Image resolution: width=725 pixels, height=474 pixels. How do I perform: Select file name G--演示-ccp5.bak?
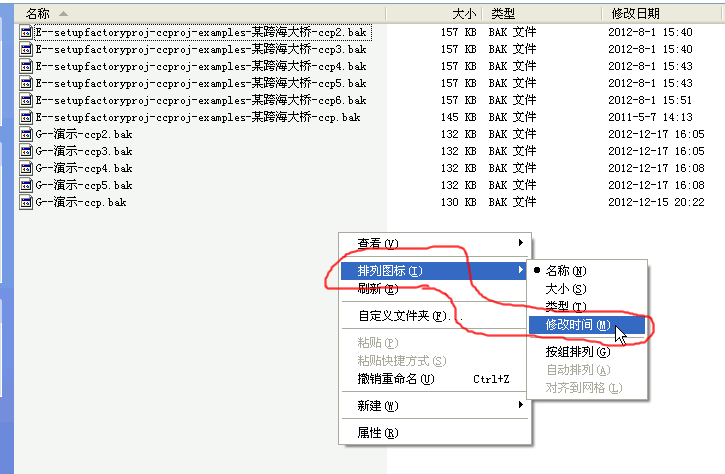coord(84,185)
